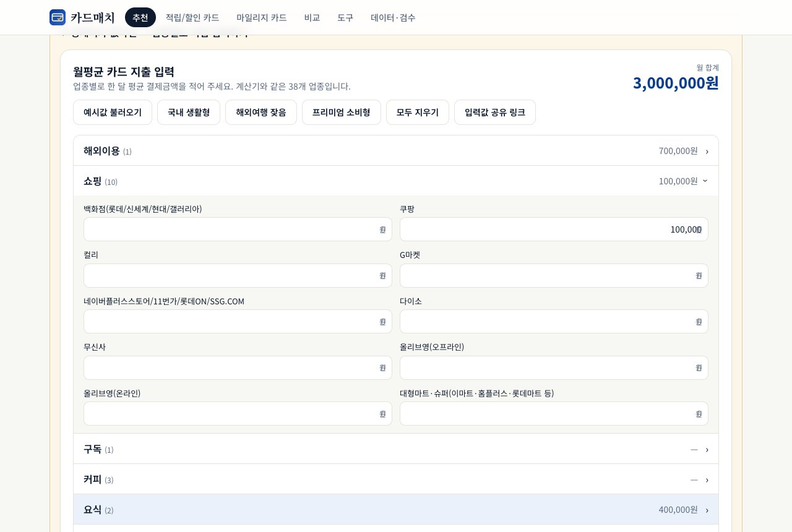The height and width of the screenshot is (532, 792).
Task: Switch to 적립/할인 카드 tab
Action: click(192, 17)
